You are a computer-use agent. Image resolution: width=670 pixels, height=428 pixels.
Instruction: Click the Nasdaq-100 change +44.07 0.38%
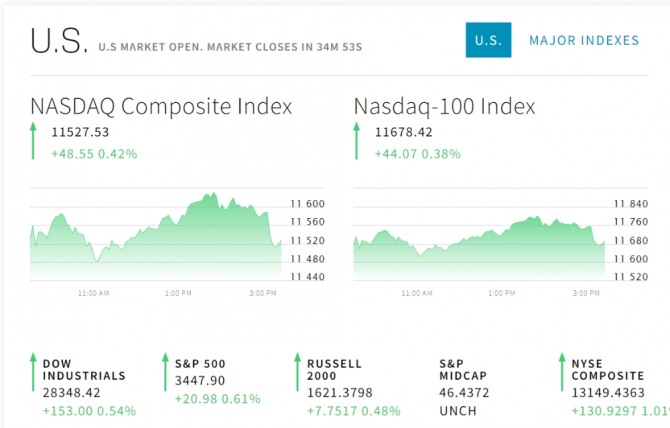point(417,154)
